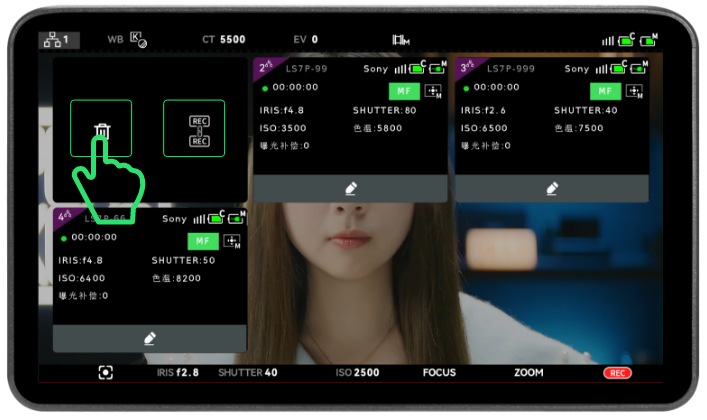
Task: Toggle MF on camera 3 card
Action: click(x=604, y=91)
